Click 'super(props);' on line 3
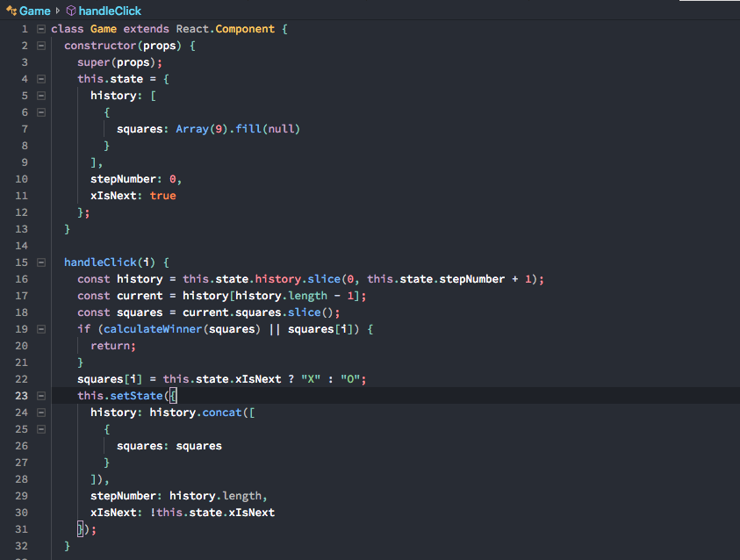The image size is (740, 560). [x=120, y=62]
